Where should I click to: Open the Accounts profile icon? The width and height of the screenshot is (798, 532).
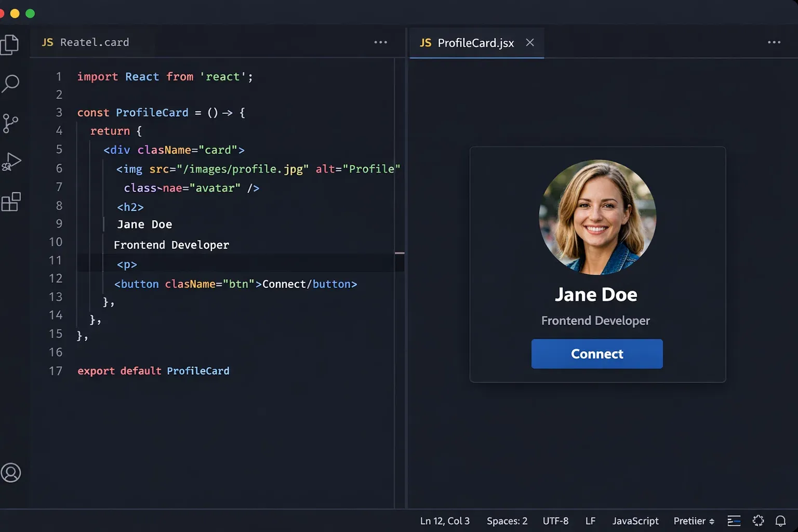point(11,472)
